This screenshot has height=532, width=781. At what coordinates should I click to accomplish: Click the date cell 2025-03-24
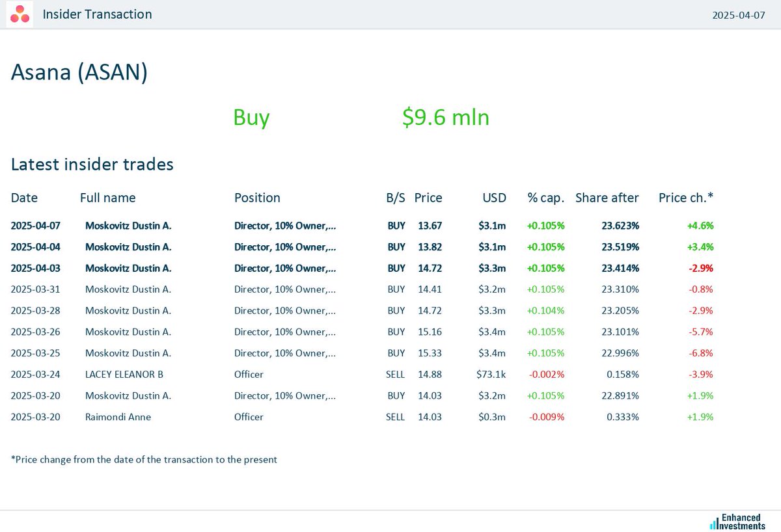coord(36,375)
